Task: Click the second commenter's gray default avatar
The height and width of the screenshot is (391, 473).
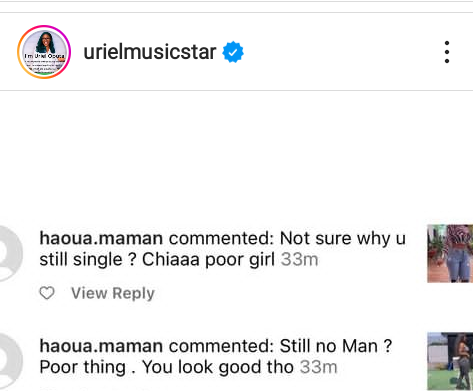Action: point(10,361)
